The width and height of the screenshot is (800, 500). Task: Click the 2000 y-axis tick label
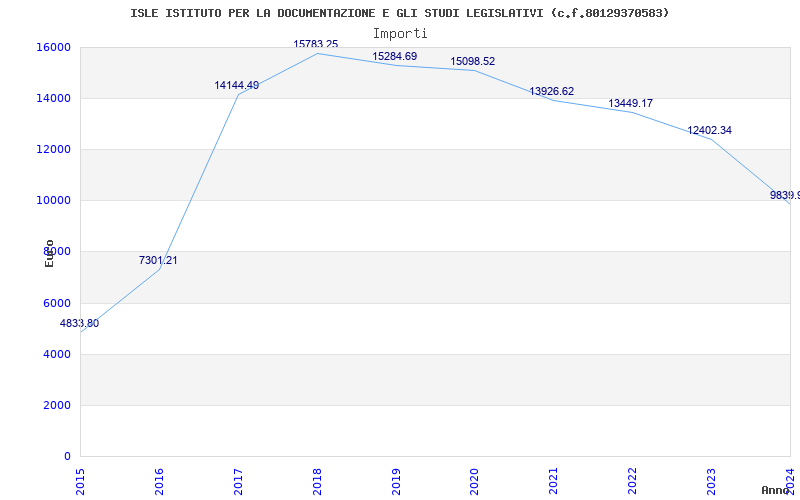57,405
